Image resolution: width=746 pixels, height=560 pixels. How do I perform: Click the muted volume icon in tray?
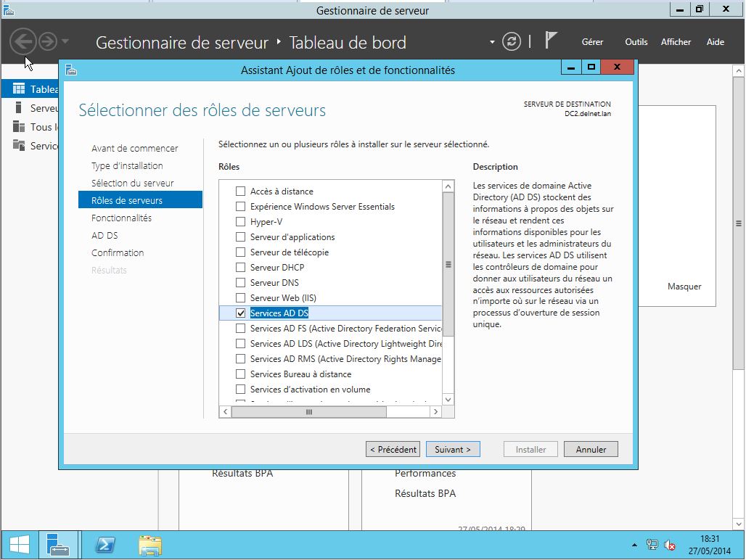[670, 545]
